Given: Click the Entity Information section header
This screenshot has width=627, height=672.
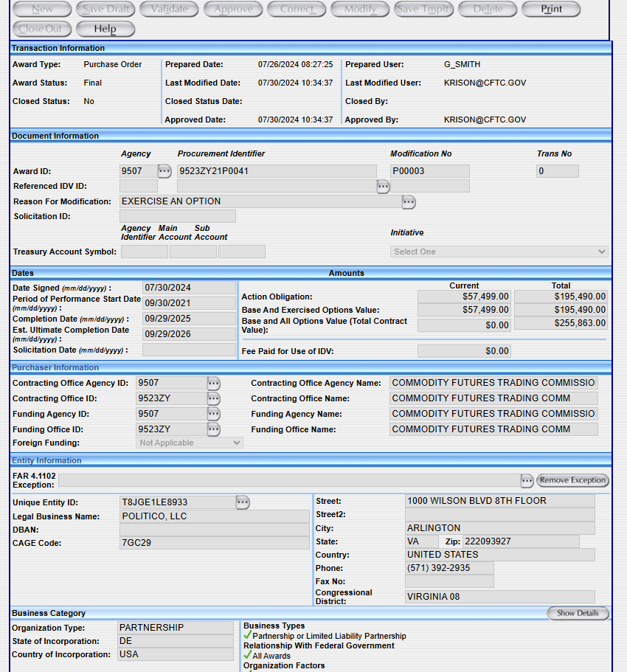Looking at the screenshot, I should [x=311, y=461].
